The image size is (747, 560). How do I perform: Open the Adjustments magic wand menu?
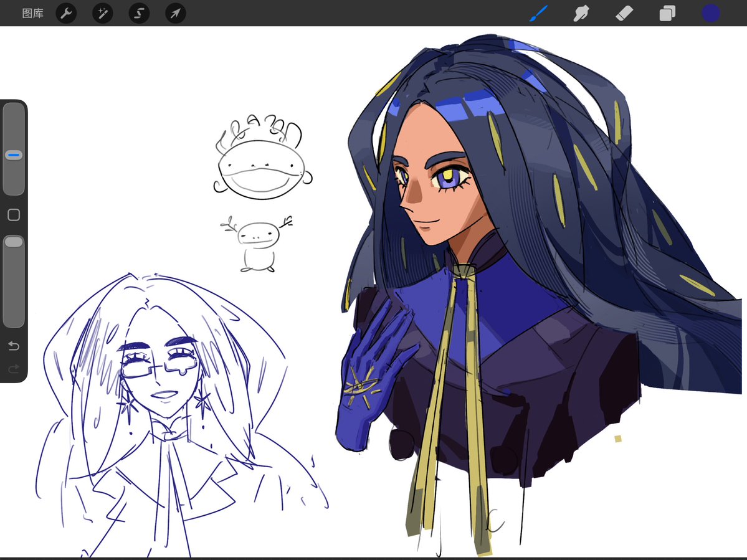point(102,13)
